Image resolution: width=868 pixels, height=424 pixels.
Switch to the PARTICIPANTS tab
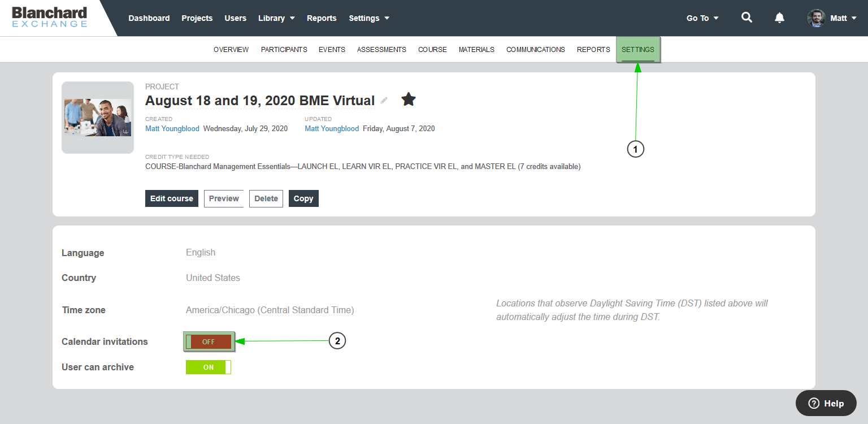(284, 50)
